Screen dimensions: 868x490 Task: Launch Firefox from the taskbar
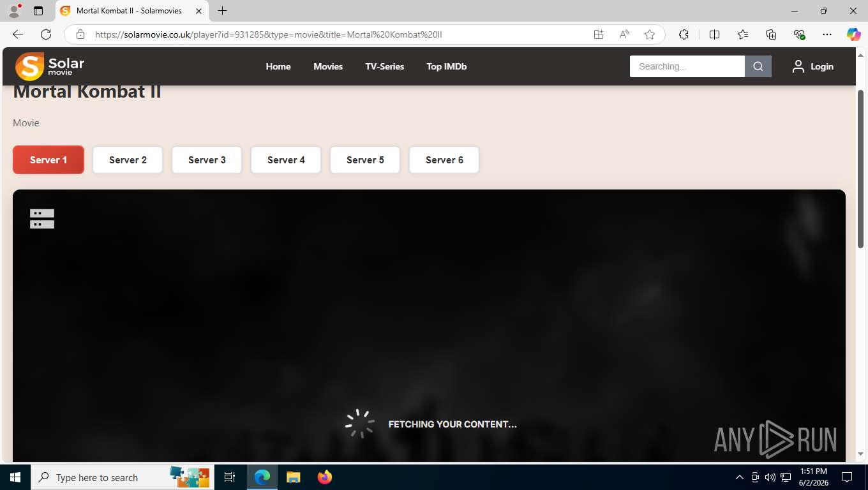(325, 477)
